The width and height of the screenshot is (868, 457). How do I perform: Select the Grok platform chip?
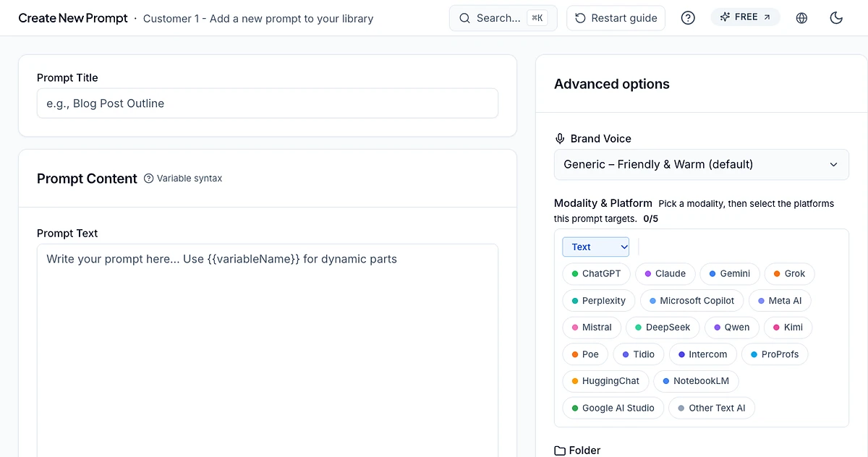790,273
